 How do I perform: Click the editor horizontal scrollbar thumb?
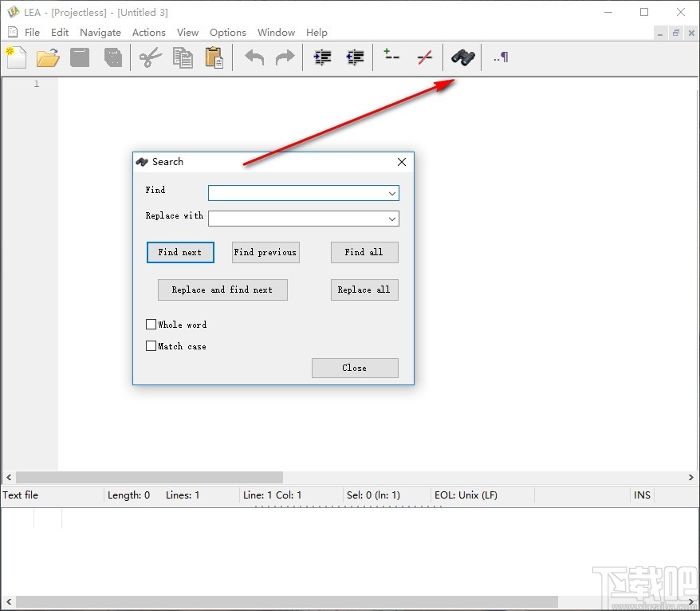tap(150, 477)
